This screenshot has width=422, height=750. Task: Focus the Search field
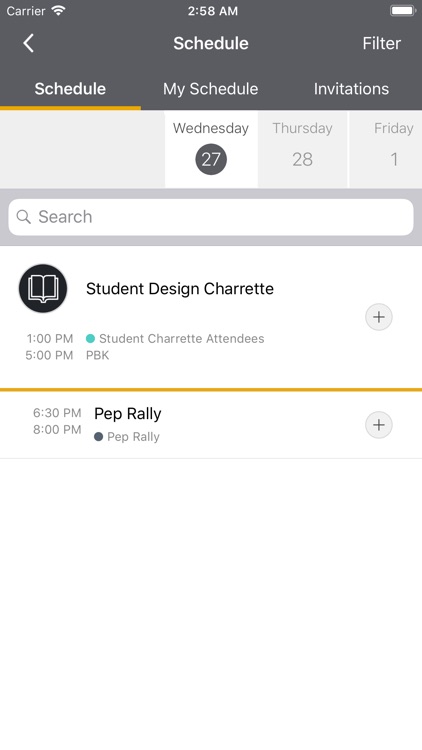(x=211, y=217)
